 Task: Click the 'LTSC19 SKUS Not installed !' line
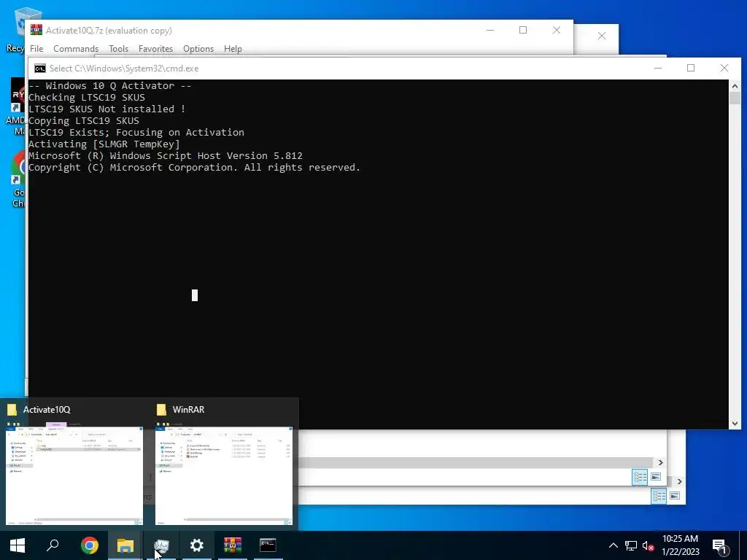[x=107, y=109]
